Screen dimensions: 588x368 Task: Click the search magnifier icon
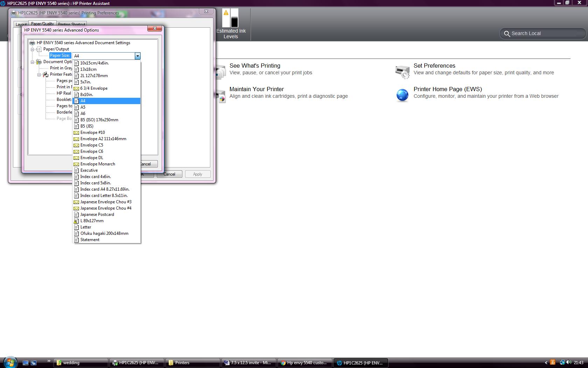(x=506, y=34)
